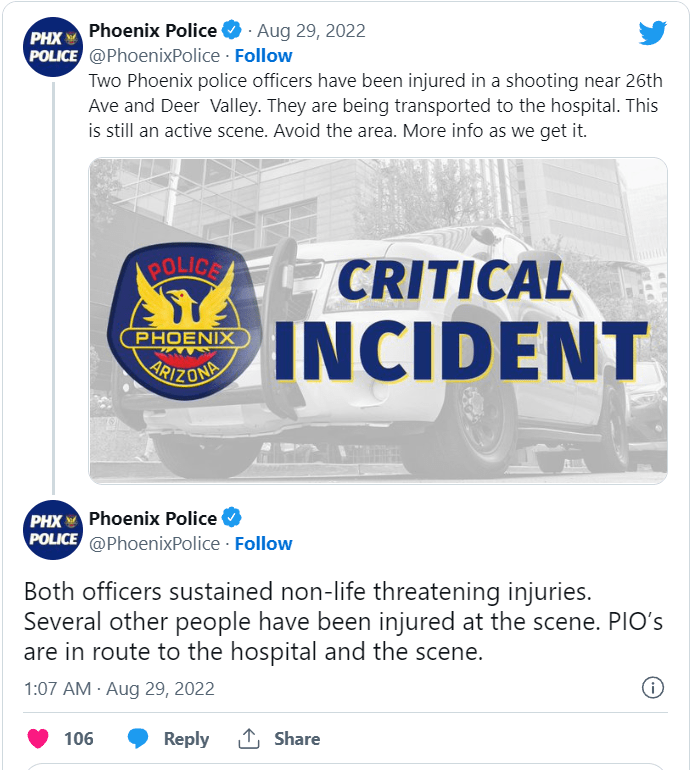
Task: Click the heart like icon
Action: pyautogui.click(x=38, y=739)
